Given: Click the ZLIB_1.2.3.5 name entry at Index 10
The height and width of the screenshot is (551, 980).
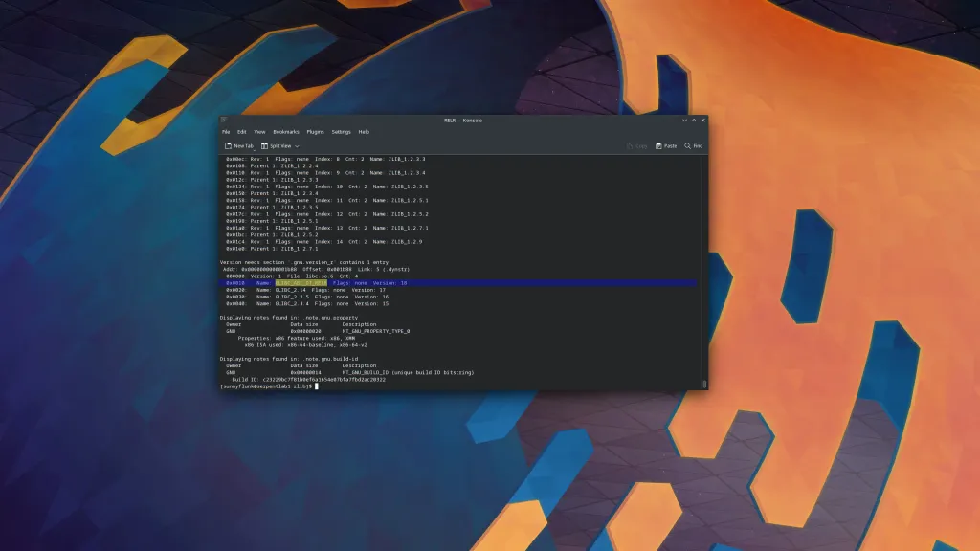Looking at the screenshot, I should (410, 187).
